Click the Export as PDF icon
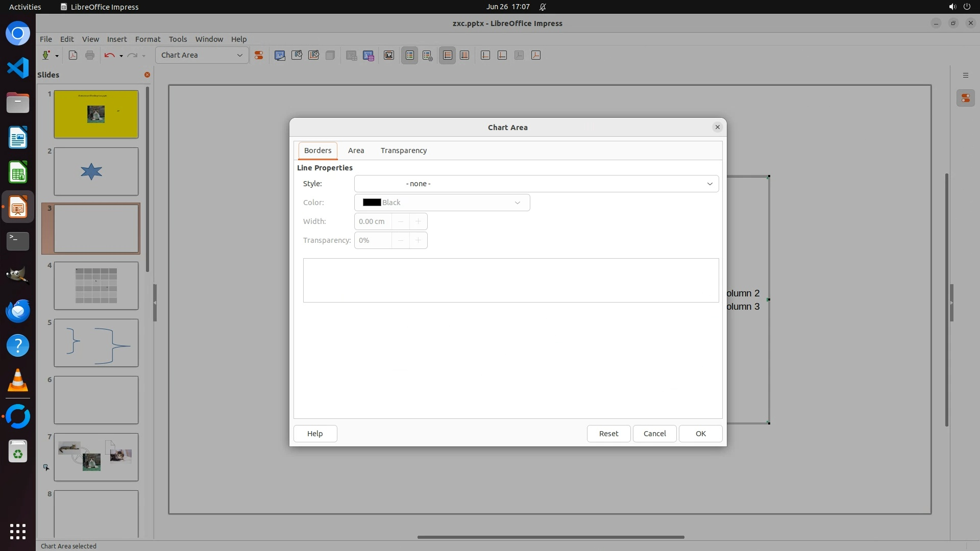The image size is (980, 551). (73, 55)
